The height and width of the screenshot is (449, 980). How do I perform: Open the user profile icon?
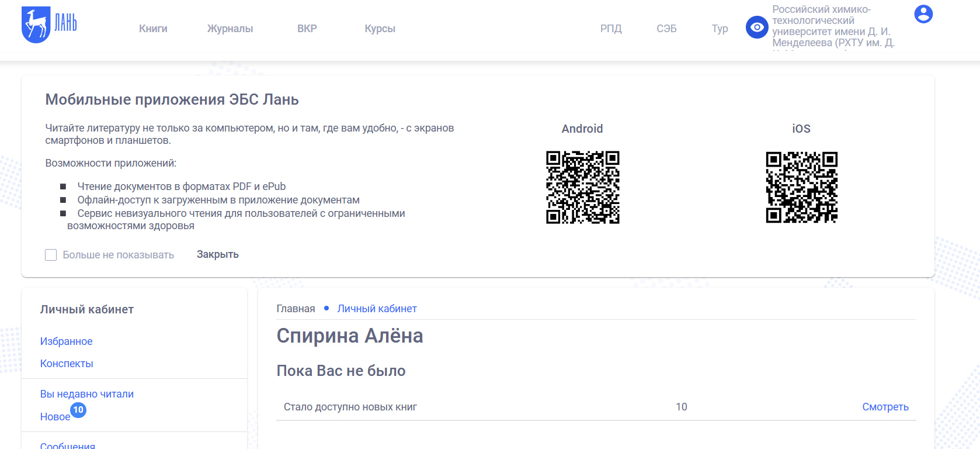click(923, 15)
